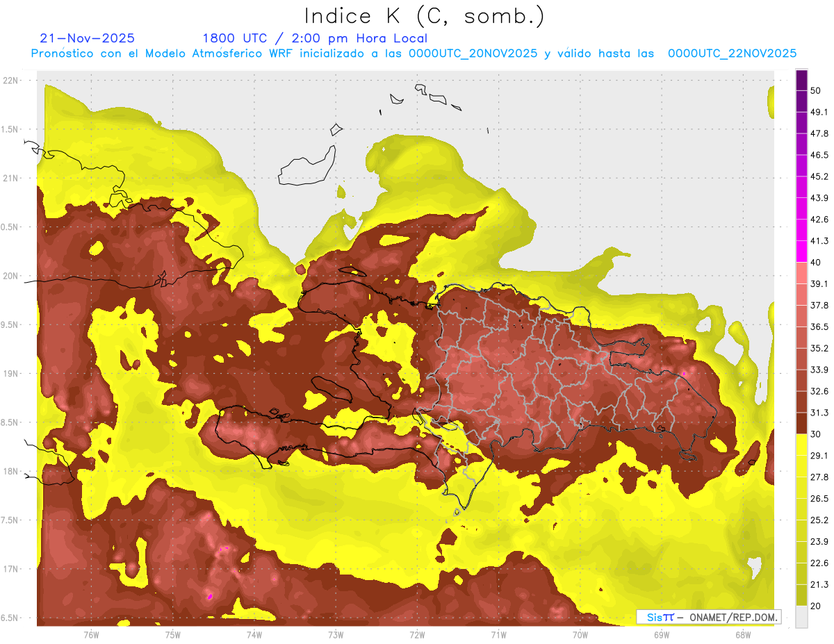
Task: Click the "75W" longitude axis label
Action: click(173, 634)
